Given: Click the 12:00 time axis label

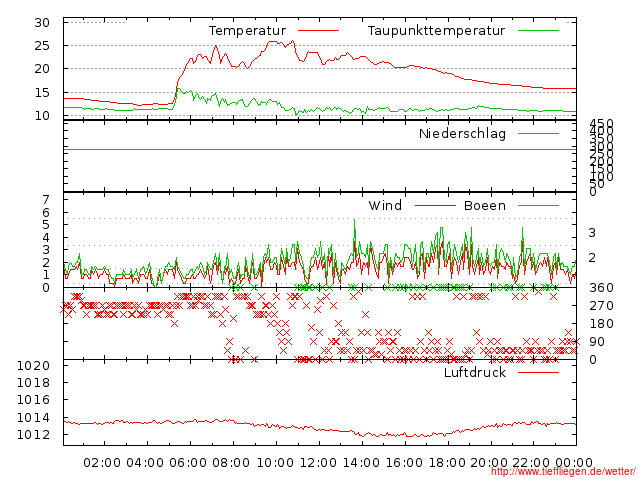Looking at the screenshot, I should pyautogui.click(x=319, y=463).
